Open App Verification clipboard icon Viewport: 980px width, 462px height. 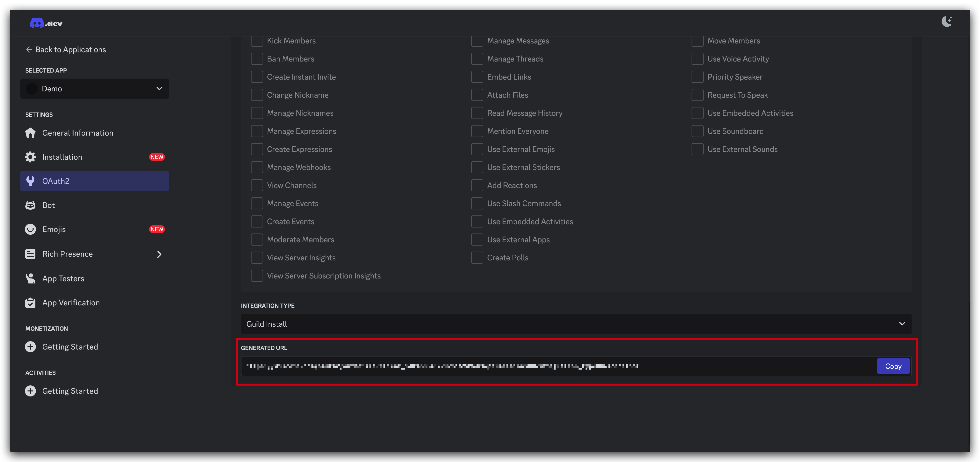click(x=30, y=303)
